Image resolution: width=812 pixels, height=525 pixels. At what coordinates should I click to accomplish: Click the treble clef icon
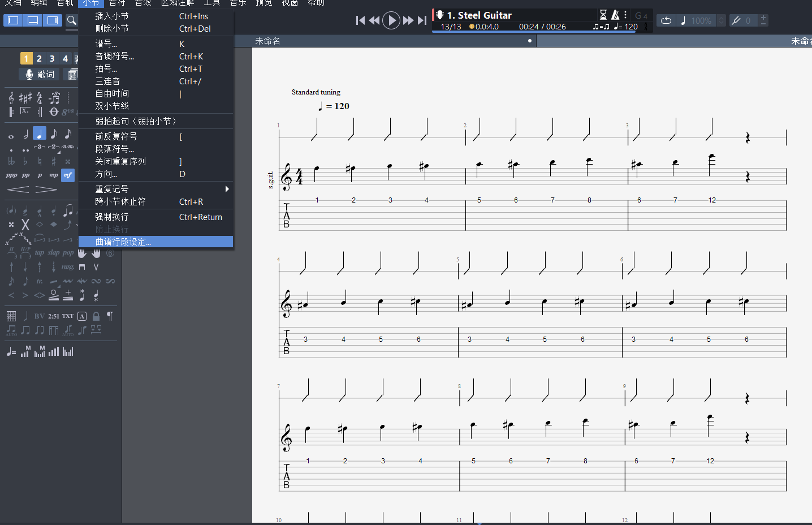tap(11, 98)
